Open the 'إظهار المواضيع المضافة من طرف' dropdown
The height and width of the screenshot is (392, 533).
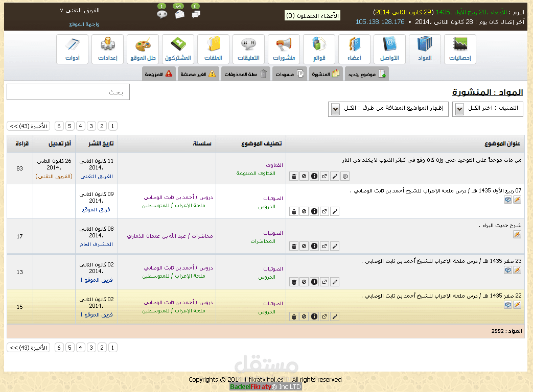point(388,109)
